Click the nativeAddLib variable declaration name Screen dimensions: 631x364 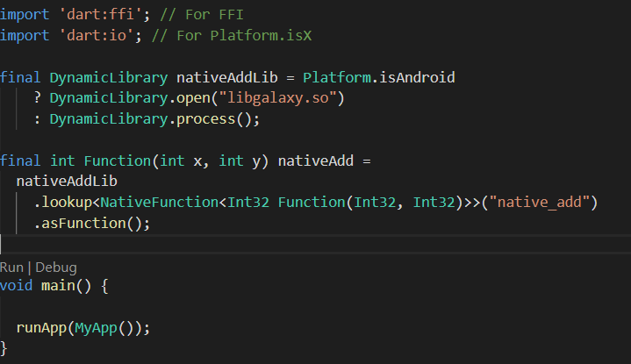227,77
